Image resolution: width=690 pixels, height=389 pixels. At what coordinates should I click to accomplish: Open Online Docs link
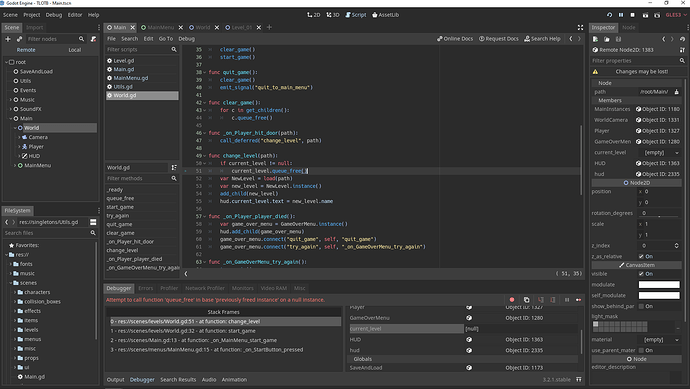(x=455, y=39)
